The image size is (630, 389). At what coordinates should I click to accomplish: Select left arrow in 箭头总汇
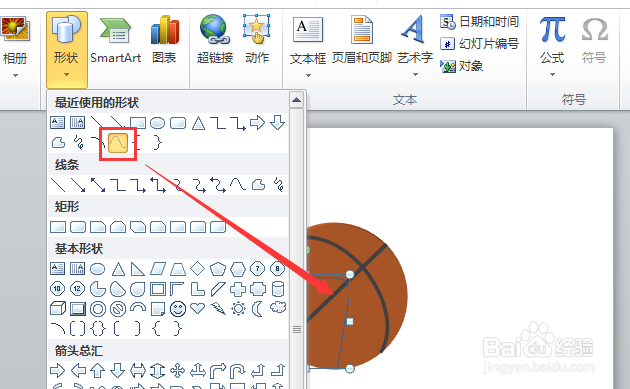tap(78, 370)
